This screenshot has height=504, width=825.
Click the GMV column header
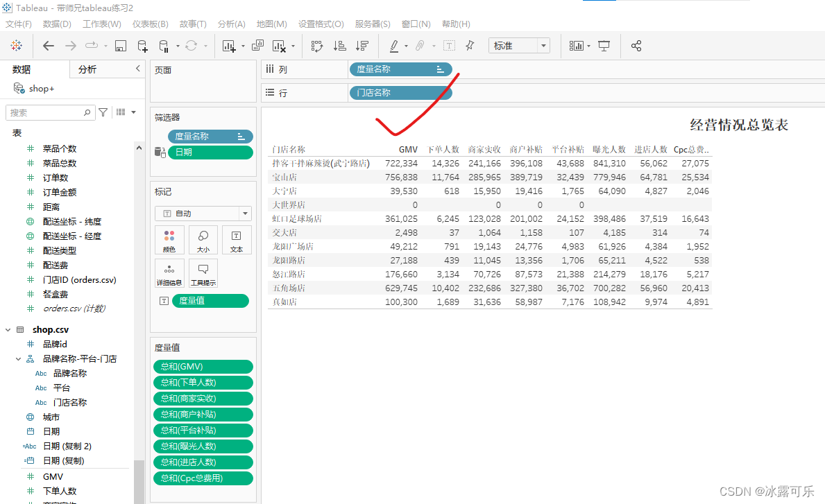pos(408,150)
